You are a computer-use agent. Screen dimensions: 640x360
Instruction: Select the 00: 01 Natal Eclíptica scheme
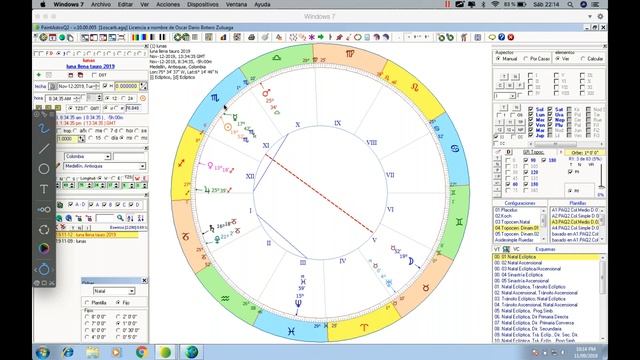[546, 257]
